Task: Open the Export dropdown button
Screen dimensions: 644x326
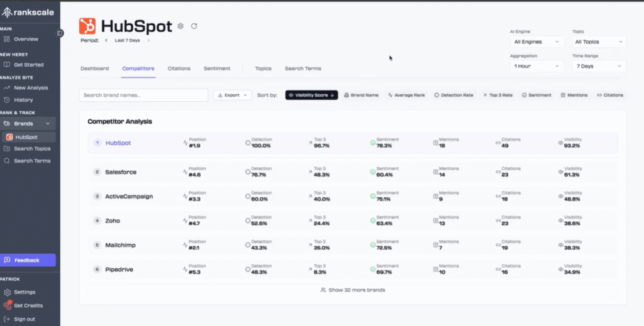Action: point(233,95)
